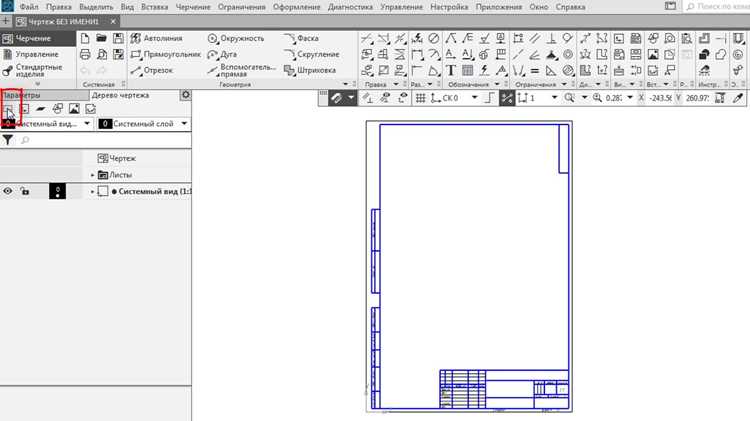Expand the Листы tree node
The height and width of the screenshot is (421, 750).
click(92, 175)
